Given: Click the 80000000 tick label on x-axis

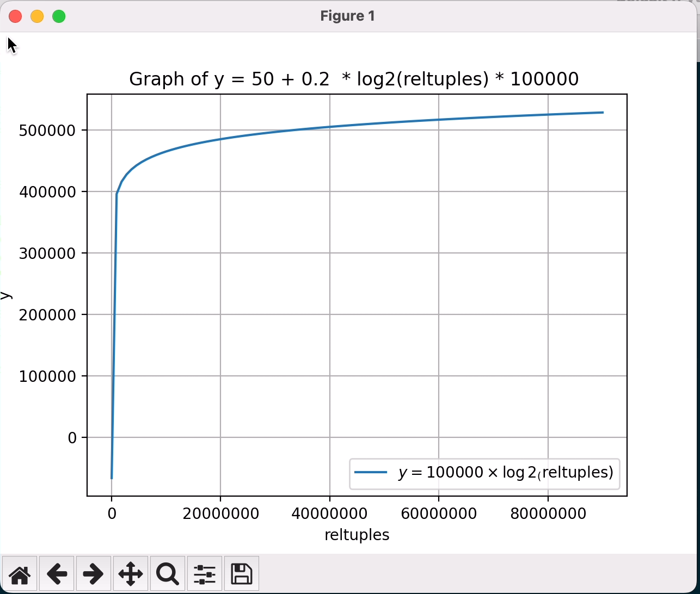Looking at the screenshot, I should click(x=548, y=514).
